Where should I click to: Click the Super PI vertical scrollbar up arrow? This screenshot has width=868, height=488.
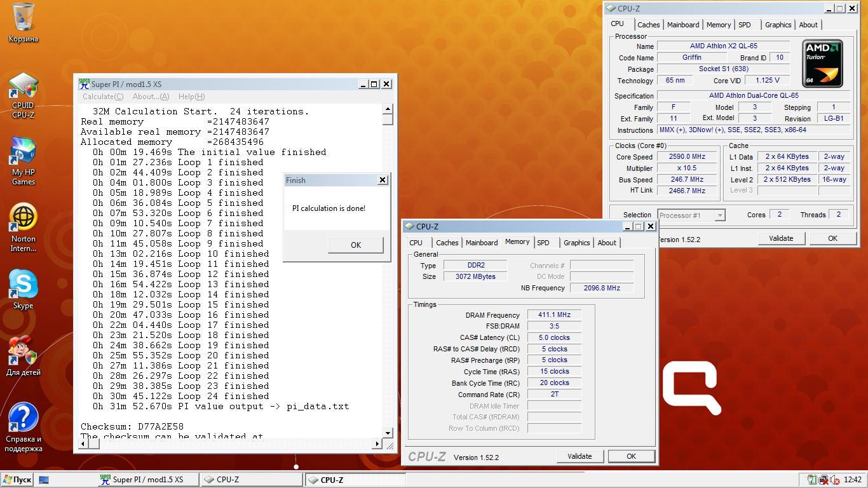pyautogui.click(x=388, y=109)
